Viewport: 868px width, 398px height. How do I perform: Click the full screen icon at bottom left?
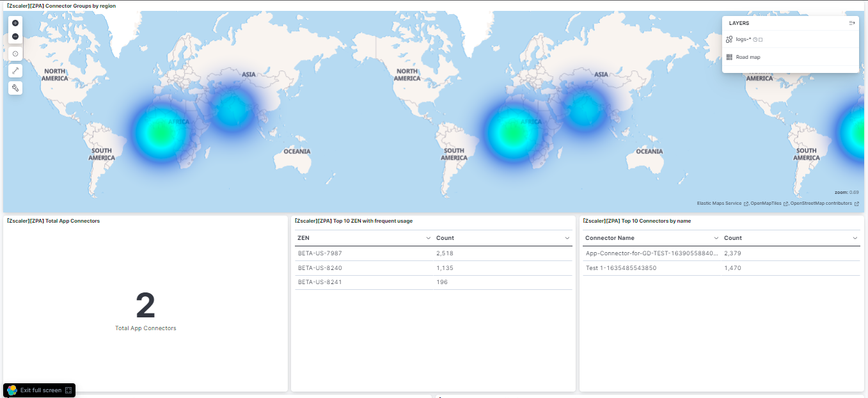[x=68, y=390]
